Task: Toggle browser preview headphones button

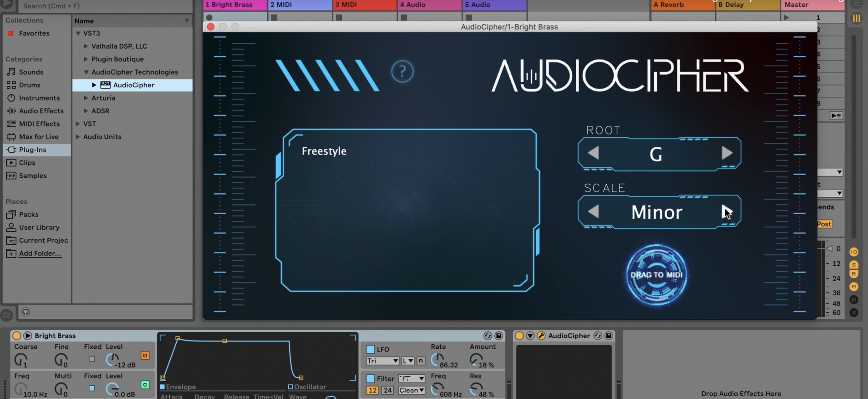Action: [25, 312]
